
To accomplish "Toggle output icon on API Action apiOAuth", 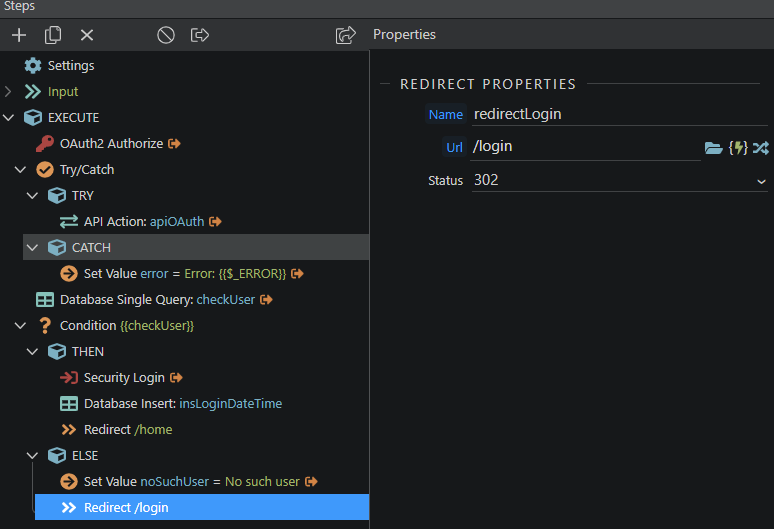I will tap(215, 222).
